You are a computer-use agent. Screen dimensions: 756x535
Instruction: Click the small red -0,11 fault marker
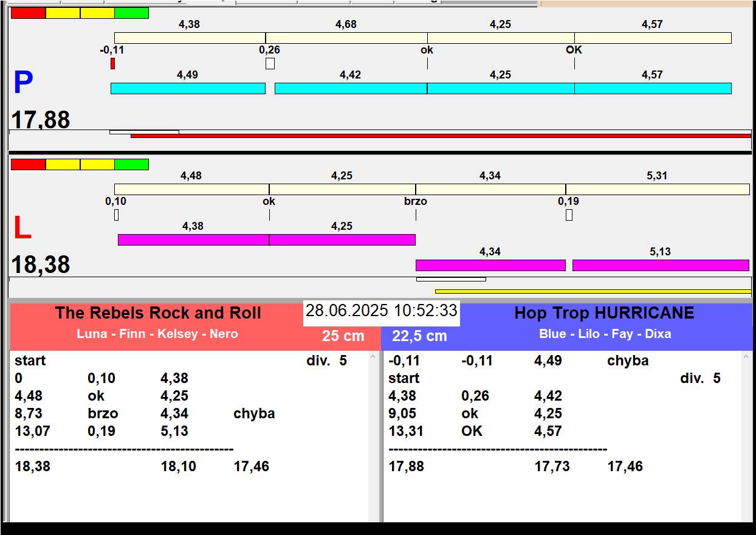pos(113,63)
